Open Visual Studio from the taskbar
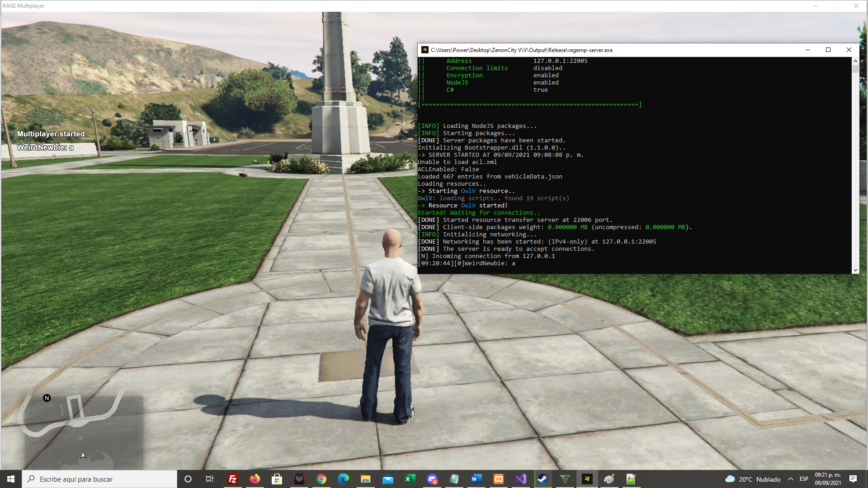The image size is (868, 488). pyautogui.click(x=520, y=479)
